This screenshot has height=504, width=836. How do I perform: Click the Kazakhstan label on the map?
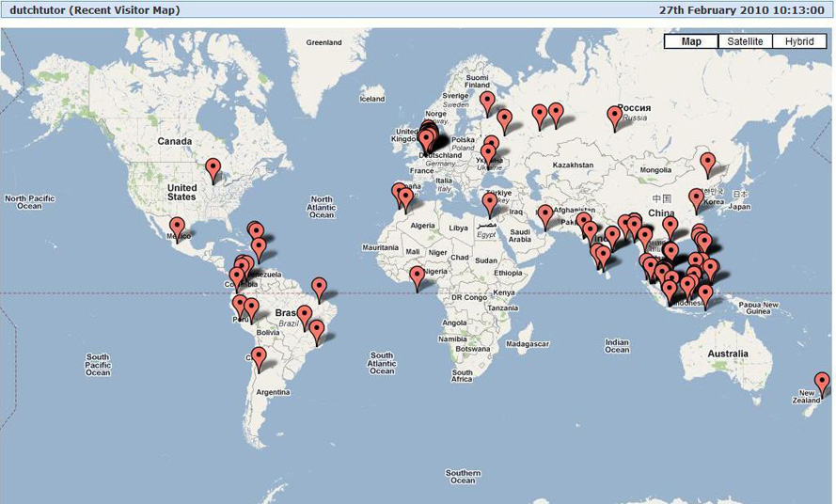[573, 165]
